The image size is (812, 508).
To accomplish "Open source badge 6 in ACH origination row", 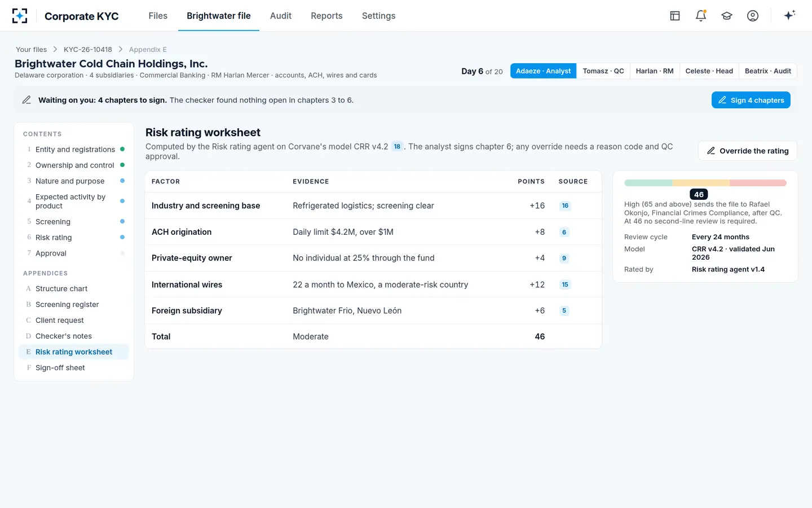I will [564, 232].
